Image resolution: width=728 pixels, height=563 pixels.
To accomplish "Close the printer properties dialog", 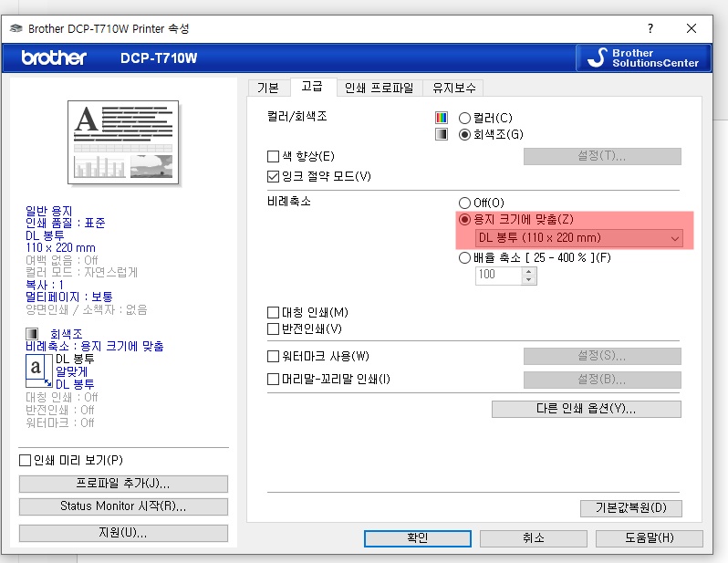I will 692,28.
